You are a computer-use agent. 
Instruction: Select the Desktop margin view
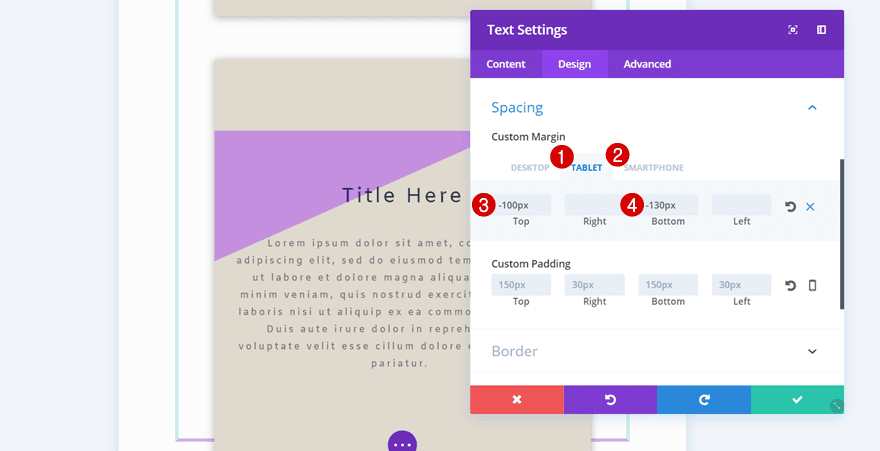[x=530, y=168]
